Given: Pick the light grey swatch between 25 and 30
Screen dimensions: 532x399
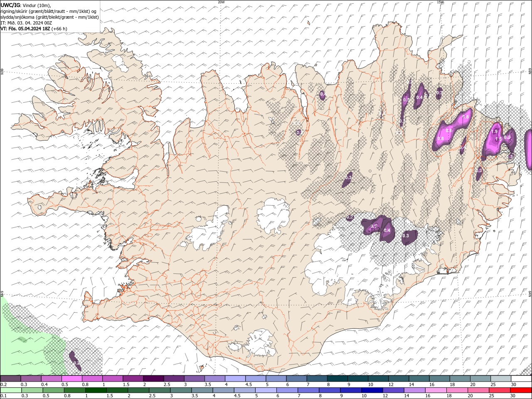Looking at the screenshot, I should point(500,379).
